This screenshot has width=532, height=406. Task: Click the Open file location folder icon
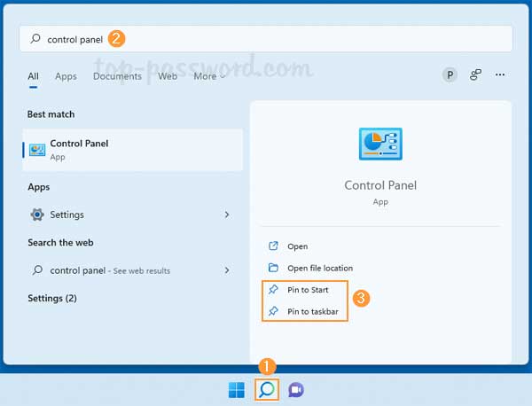(273, 268)
